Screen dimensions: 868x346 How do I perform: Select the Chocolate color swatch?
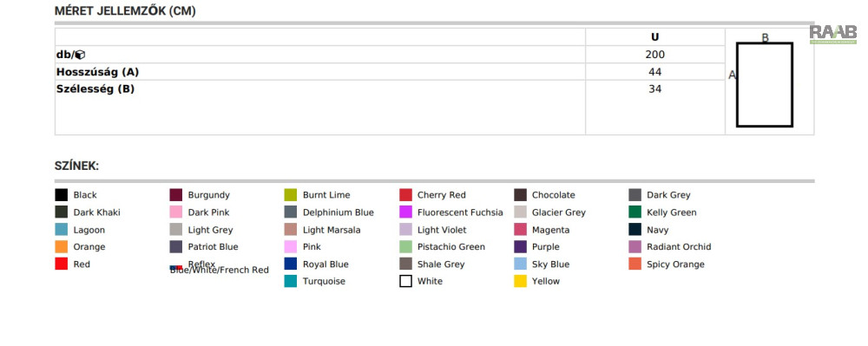pyautogui.click(x=520, y=195)
